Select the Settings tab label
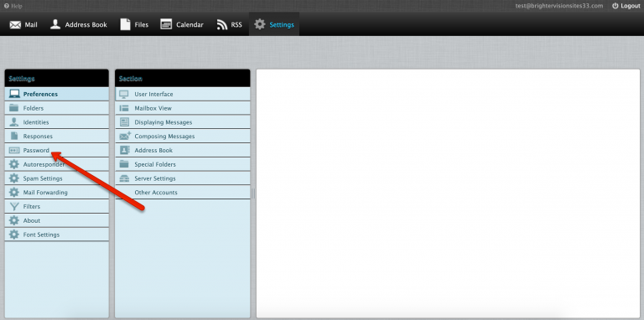Screen dimensions: 644x320 [282, 24]
